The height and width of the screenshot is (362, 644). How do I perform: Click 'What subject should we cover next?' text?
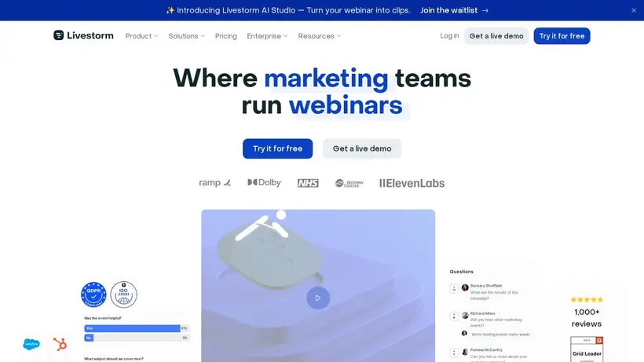pyautogui.click(x=114, y=359)
